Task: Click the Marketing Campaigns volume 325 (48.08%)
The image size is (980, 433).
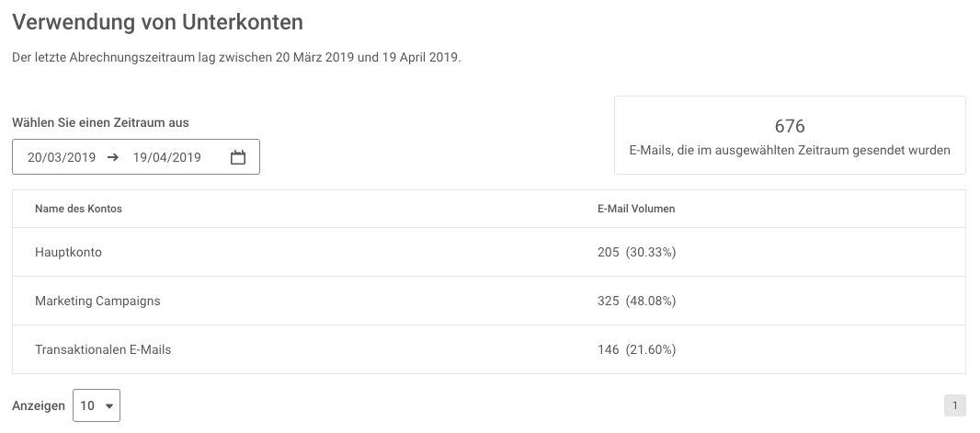Action: (x=636, y=302)
